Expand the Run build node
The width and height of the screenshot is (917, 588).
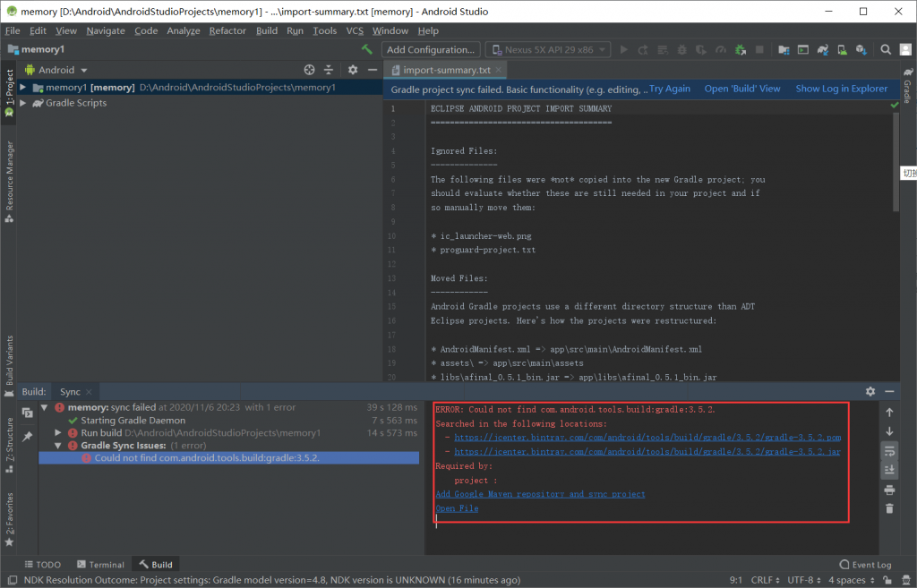58,433
